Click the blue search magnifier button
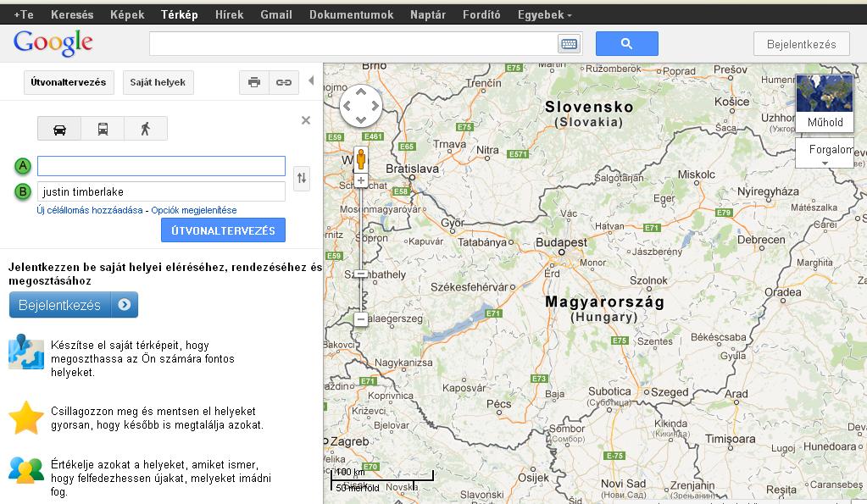 pyautogui.click(x=626, y=43)
